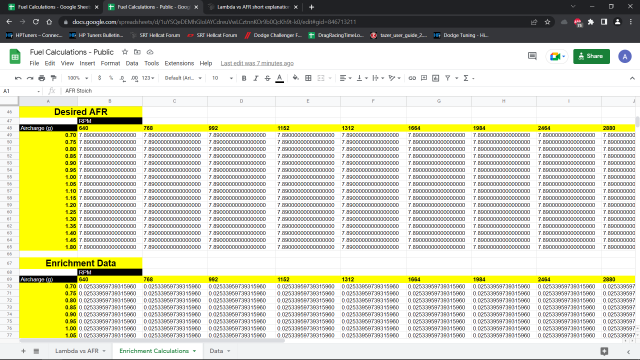
Task: Click the green Share button
Action: (x=591, y=56)
